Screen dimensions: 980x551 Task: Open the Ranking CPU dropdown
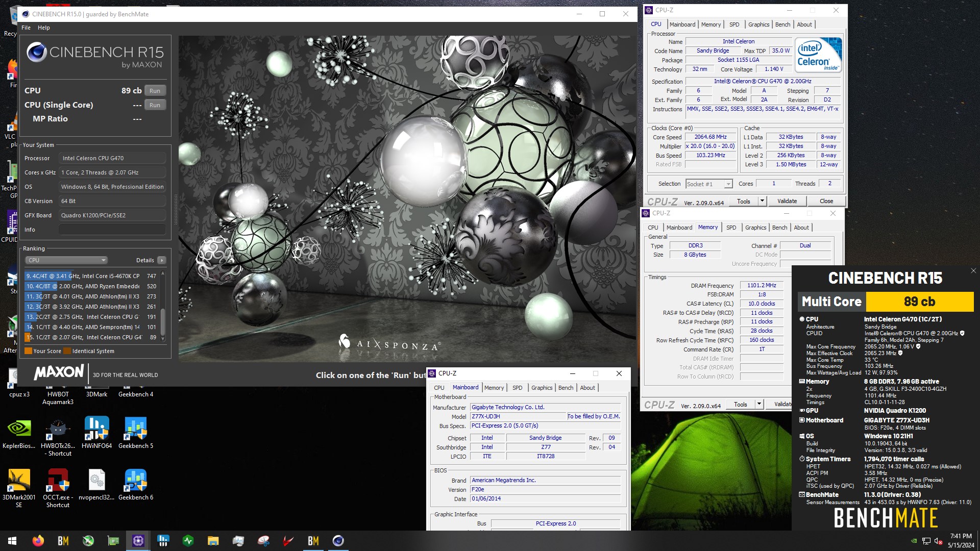coord(66,260)
